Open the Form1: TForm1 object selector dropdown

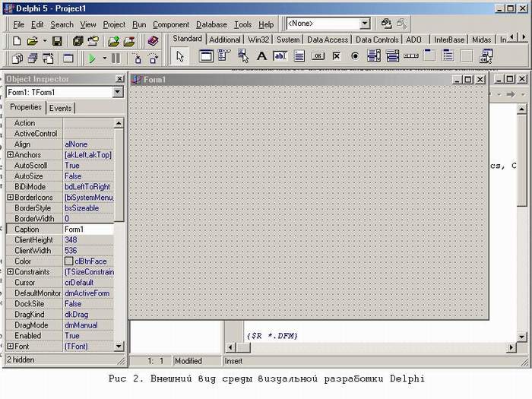pos(118,92)
